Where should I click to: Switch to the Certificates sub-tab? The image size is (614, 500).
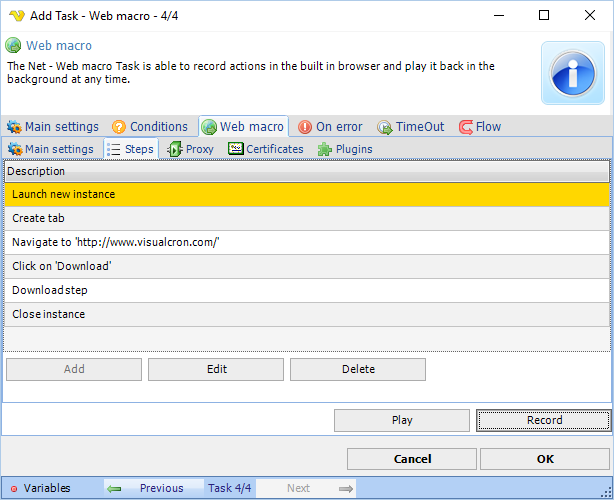266,149
